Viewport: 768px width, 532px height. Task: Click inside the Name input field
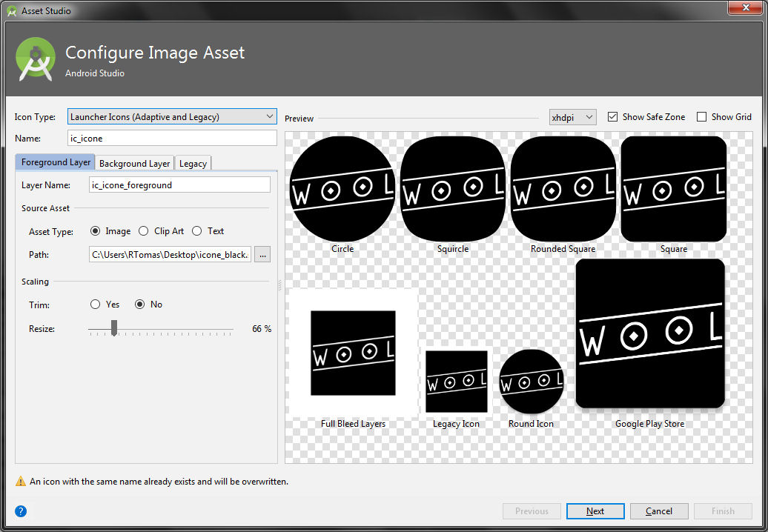click(x=172, y=138)
